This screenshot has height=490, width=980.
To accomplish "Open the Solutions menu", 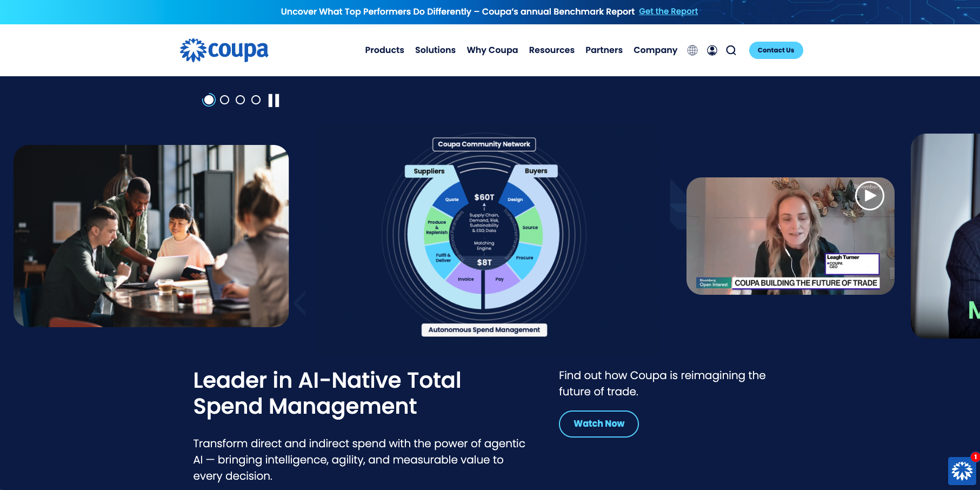I will click(435, 50).
